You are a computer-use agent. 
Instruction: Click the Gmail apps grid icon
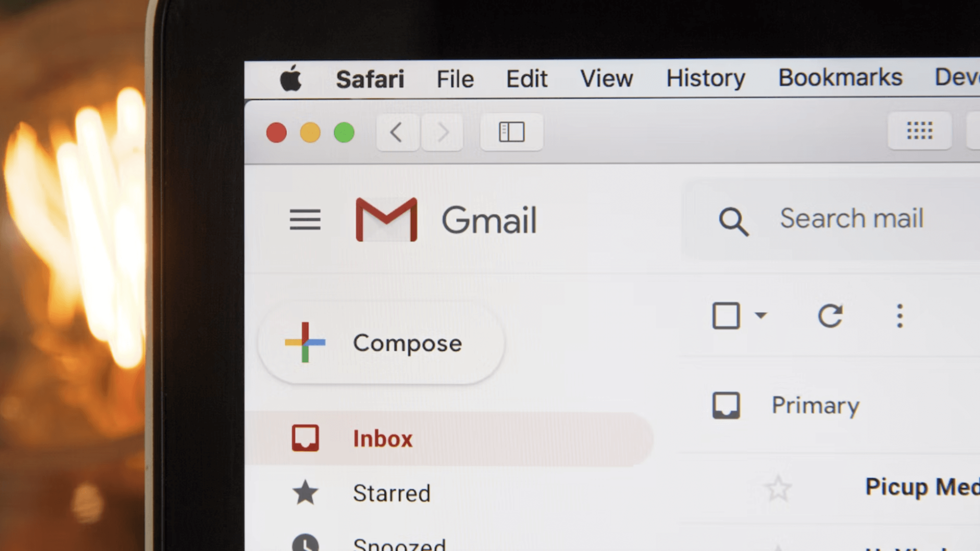pyautogui.click(x=919, y=131)
